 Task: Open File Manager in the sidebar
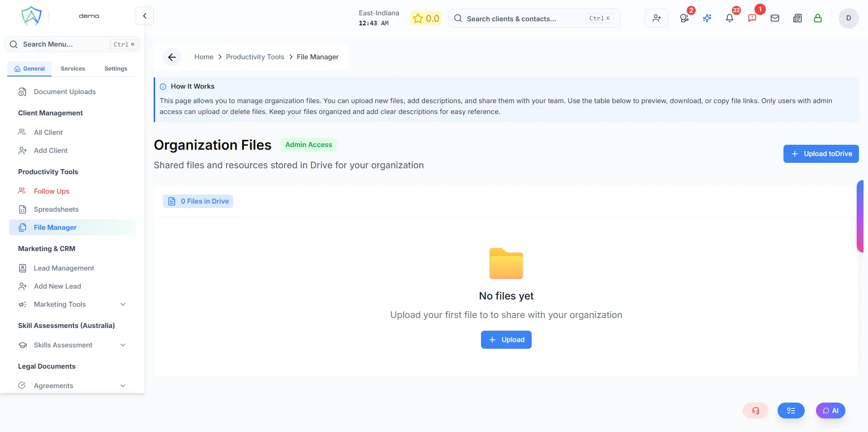coord(55,228)
